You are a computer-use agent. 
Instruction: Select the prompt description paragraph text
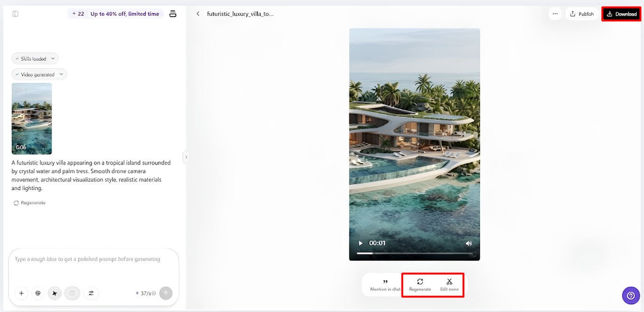click(x=91, y=175)
